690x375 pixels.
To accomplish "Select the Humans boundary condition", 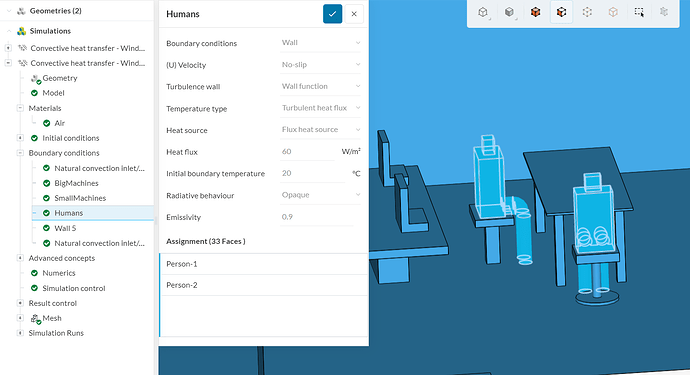I will pyautogui.click(x=93, y=213).
